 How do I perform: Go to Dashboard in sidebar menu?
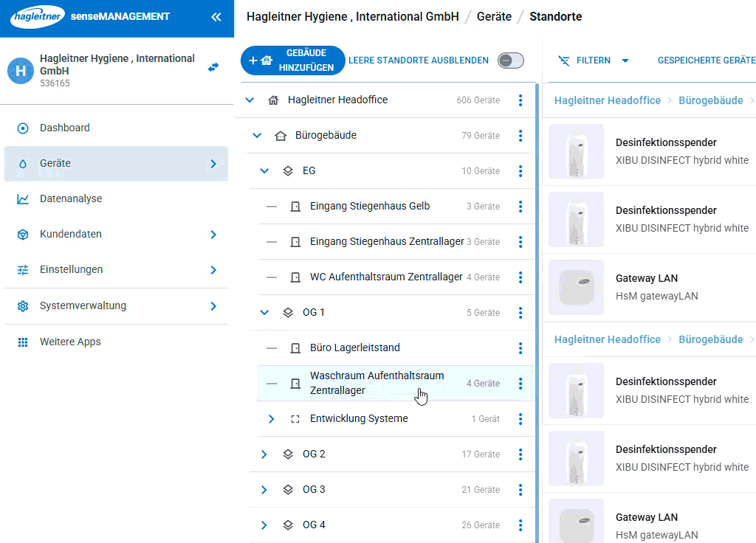[65, 128]
